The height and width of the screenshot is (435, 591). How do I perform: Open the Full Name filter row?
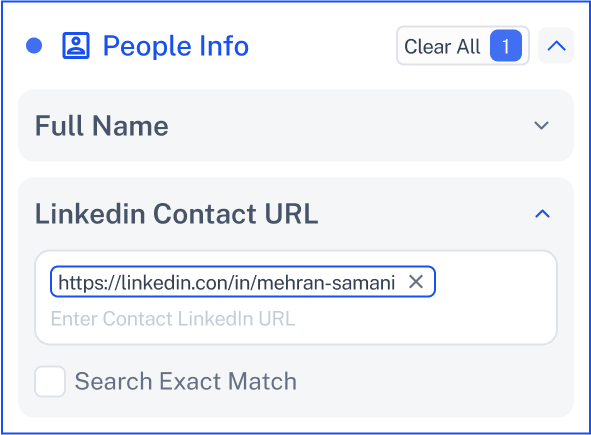click(x=296, y=126)
